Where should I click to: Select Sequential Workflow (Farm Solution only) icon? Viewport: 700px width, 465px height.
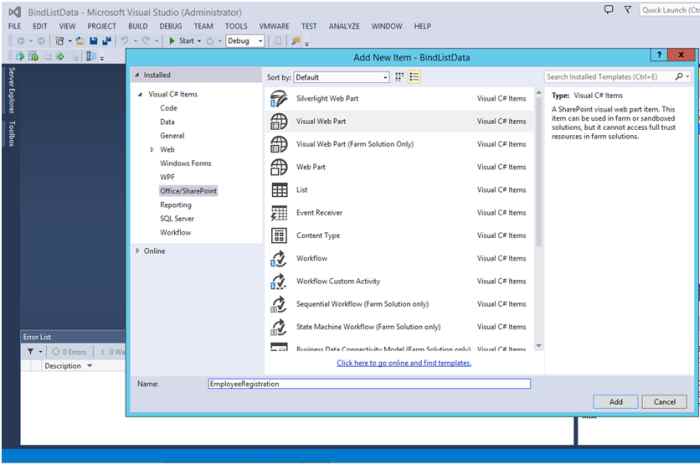pyautogui.click(x=279, y=304)
